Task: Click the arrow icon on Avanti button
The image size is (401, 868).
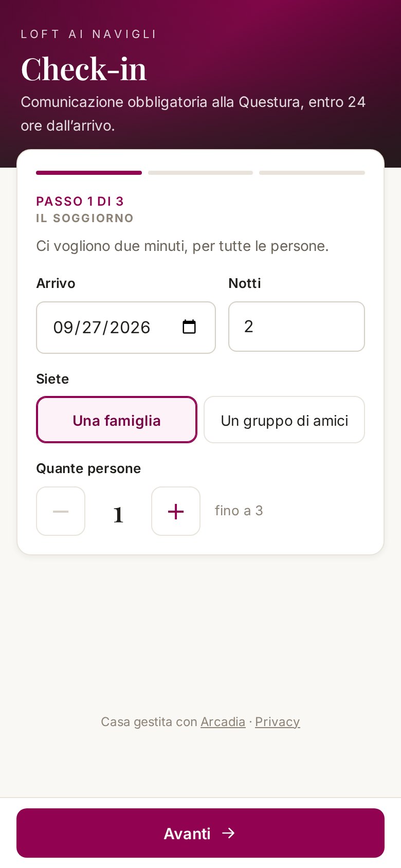Action: pos(228,833)
